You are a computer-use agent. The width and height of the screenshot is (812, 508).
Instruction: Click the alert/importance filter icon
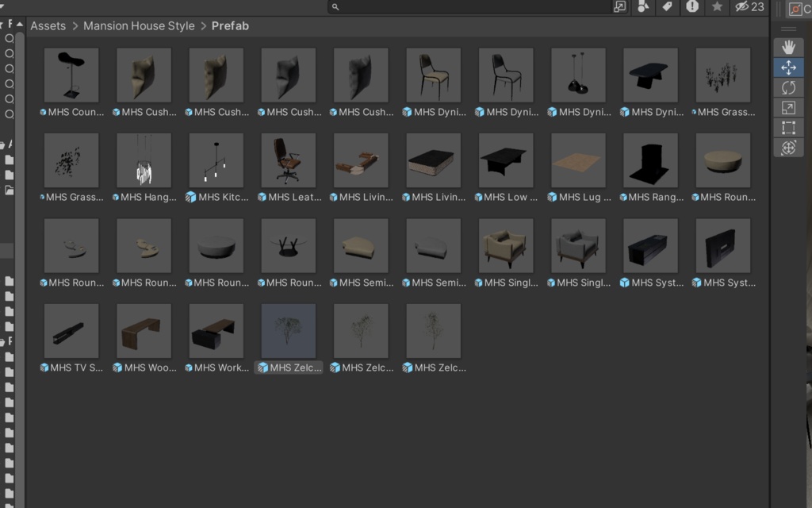pos(692,7)
